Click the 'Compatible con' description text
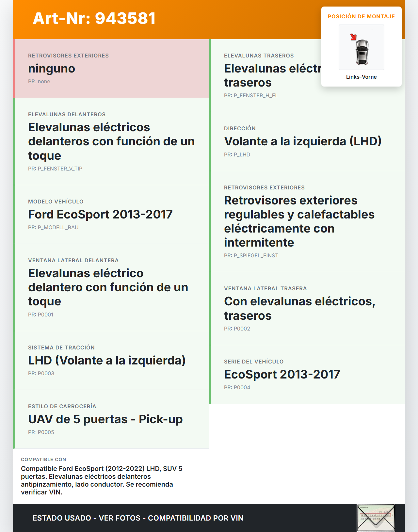Image resolution: width=418 pixels, height=532 pixels. point(102,480)
